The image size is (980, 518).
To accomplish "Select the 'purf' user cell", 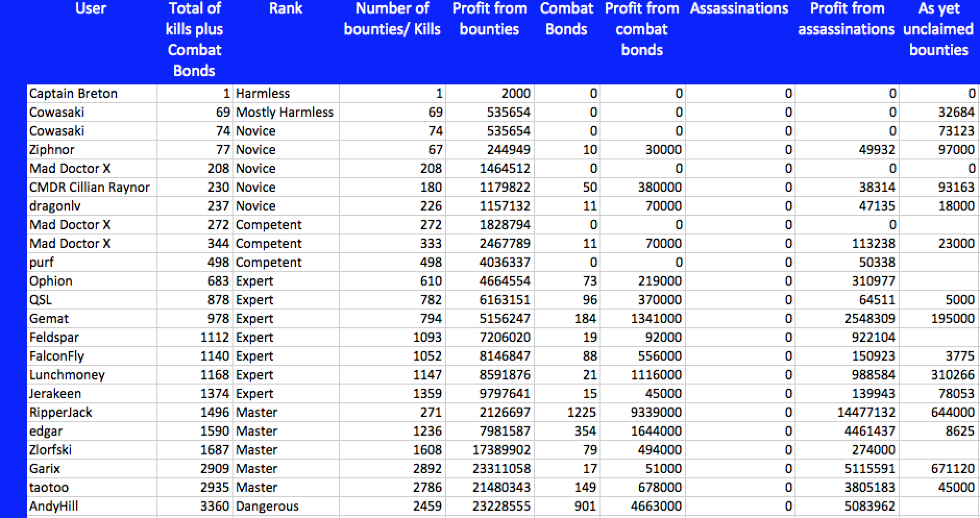I will (x=92, y=262).
